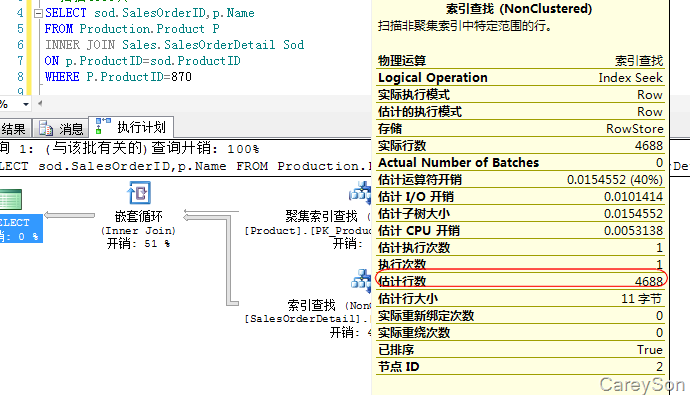Switch to the 消息 messages tab
The width and height of the screenshot is (690, 395).
(x=61, y=128)
